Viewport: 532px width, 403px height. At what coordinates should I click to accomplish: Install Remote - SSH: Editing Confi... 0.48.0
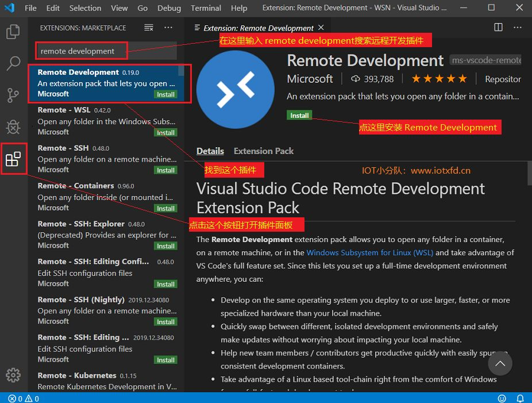(165, 284)
